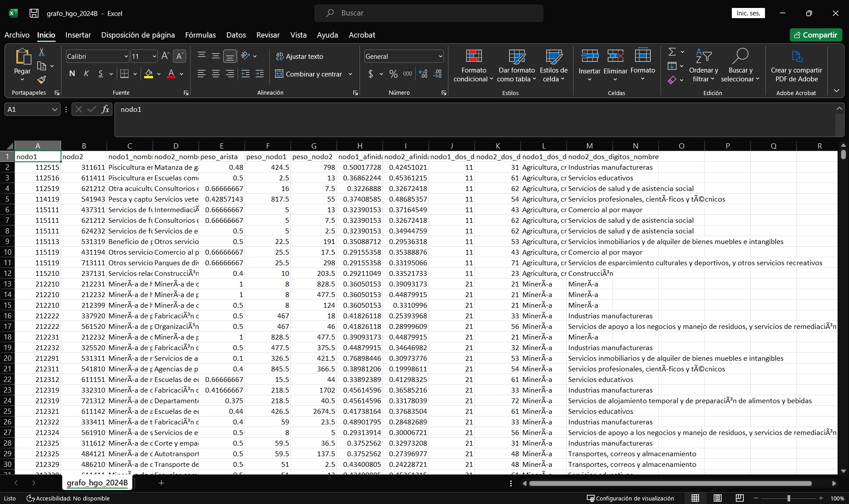This screenshot has width=849, height=504.
Task: Switch to the Datos ribbon tab
Action: (x=236, y=35)
